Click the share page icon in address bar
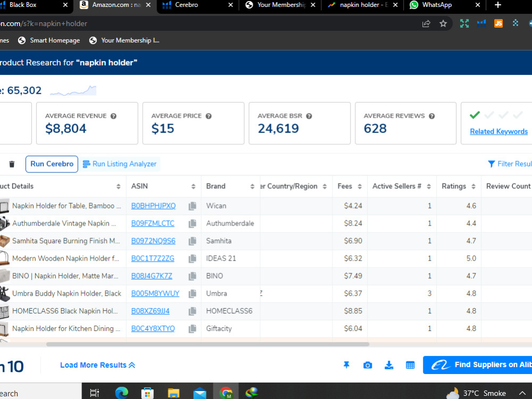This screenshot has width=532, height=399. click(x=426, y=23)
